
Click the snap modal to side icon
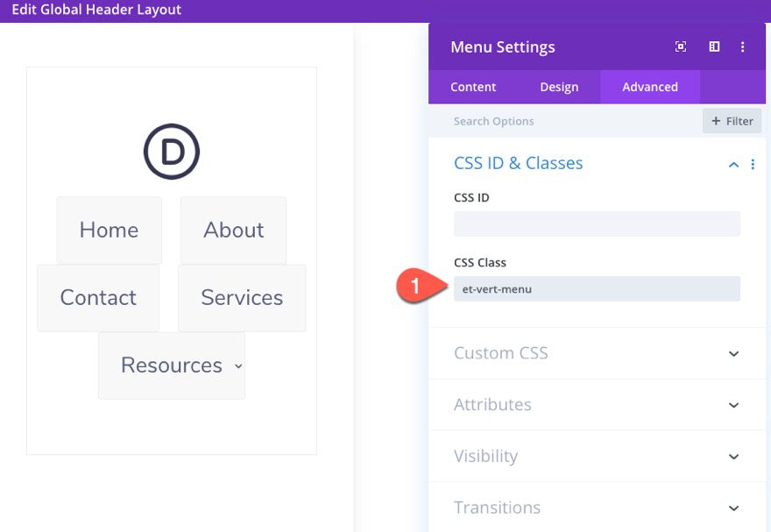(714, 46)
